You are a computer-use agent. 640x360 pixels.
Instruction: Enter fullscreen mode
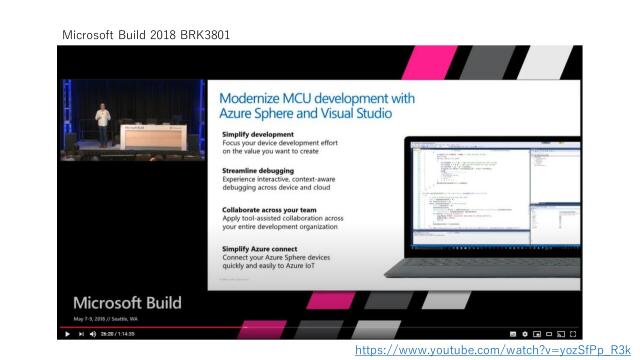pyautogui.click(x=573, y=334)
